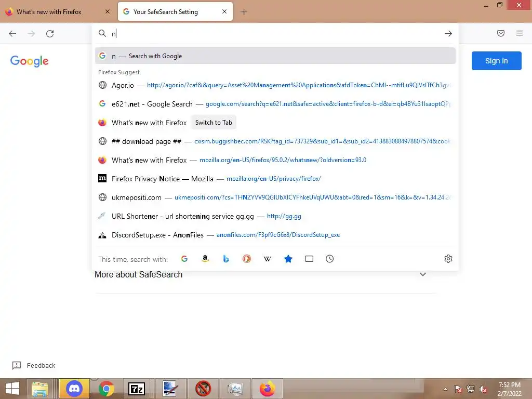Viewport: 532px width, 399px height.
Task: Reload the current page
Action: 50,34
